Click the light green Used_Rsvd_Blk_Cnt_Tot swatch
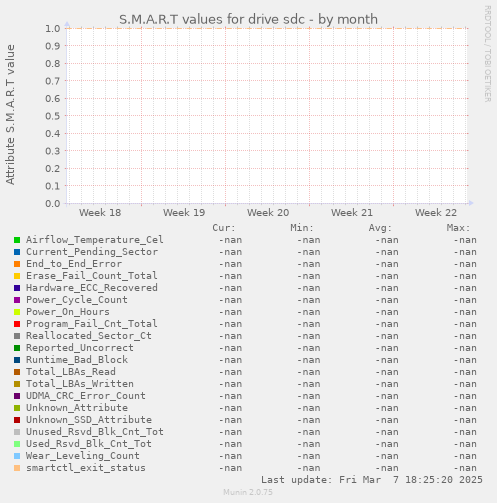This screenshot has height=503, width=497. click(x=17, y=444)
